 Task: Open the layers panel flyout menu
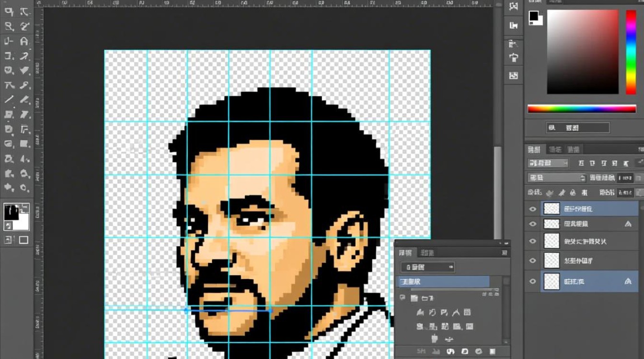(640, 149)
